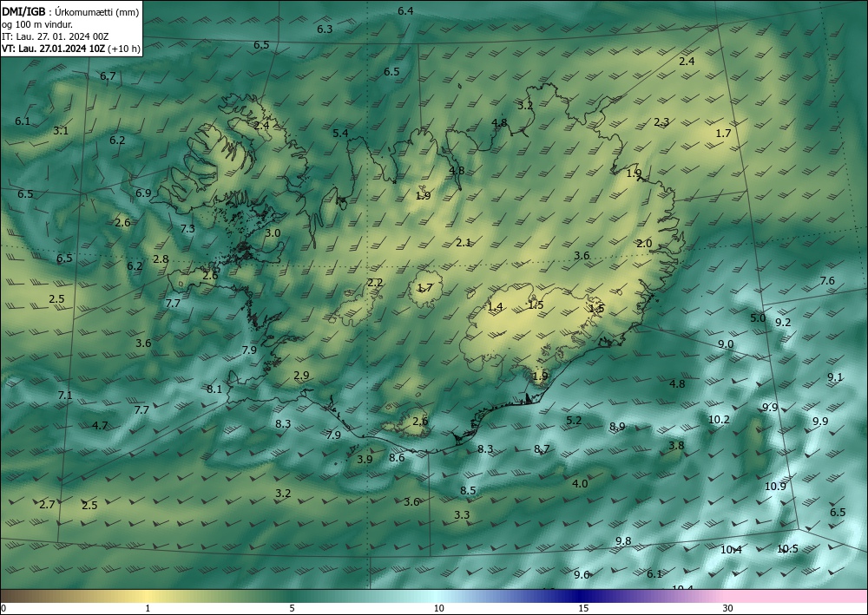Click the 'IT: Lau. 27. 01. 2024 00Z' line
Screen dimensions: 868x615
tap(56, 36)
